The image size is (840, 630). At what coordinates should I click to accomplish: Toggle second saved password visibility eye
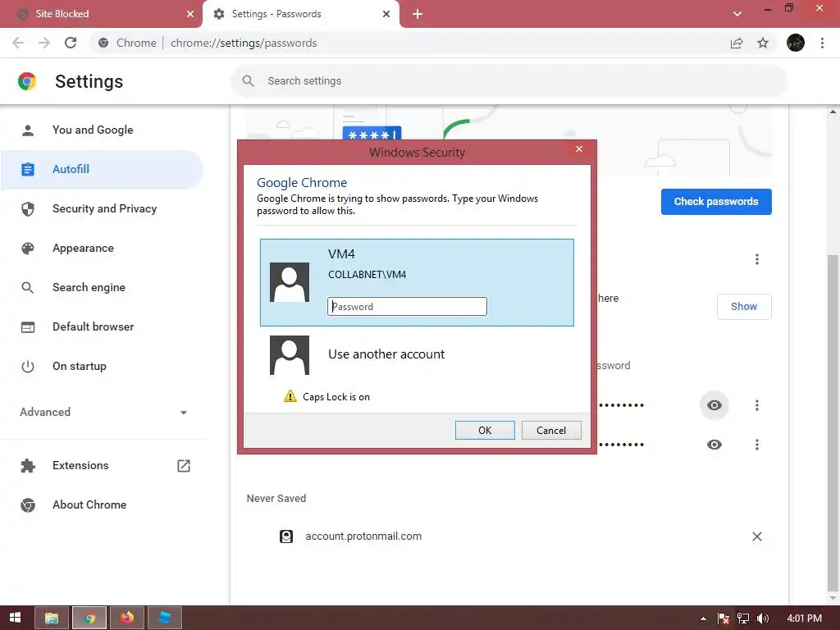pos(714,444)
